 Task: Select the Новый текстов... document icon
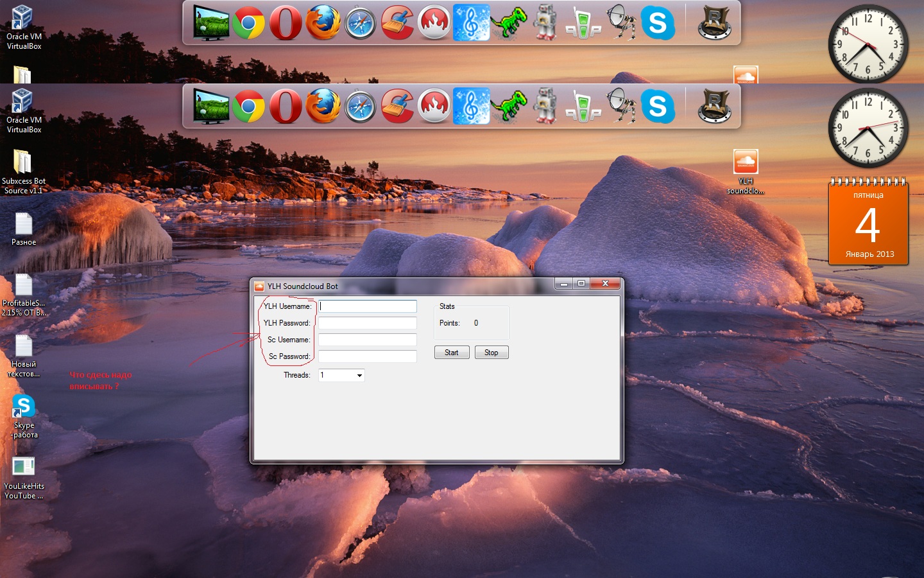[x=24, y=356]
